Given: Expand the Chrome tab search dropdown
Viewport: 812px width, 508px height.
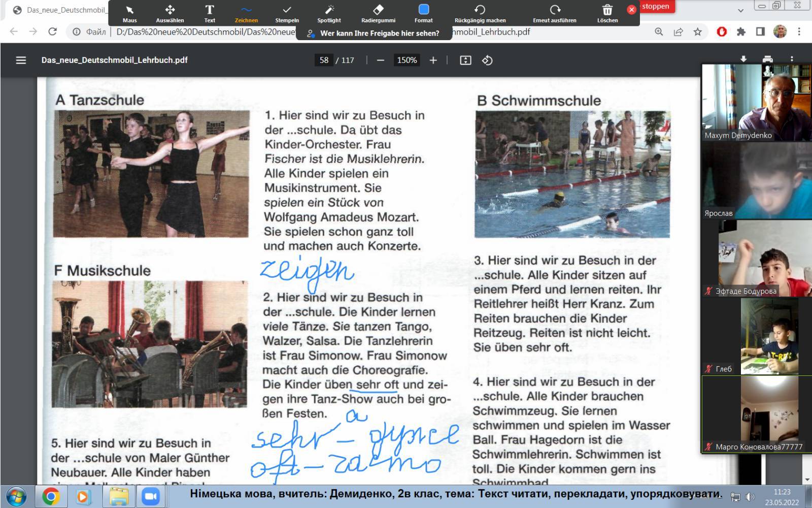Looking at the screenshot, I should 740,10.
